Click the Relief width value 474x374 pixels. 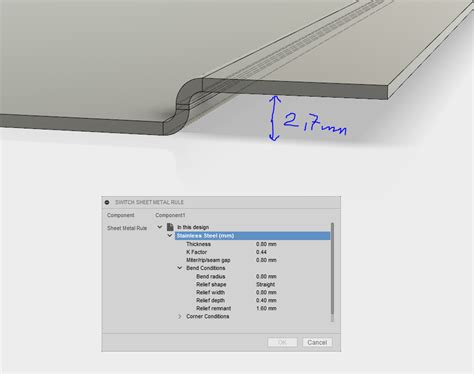266,292
